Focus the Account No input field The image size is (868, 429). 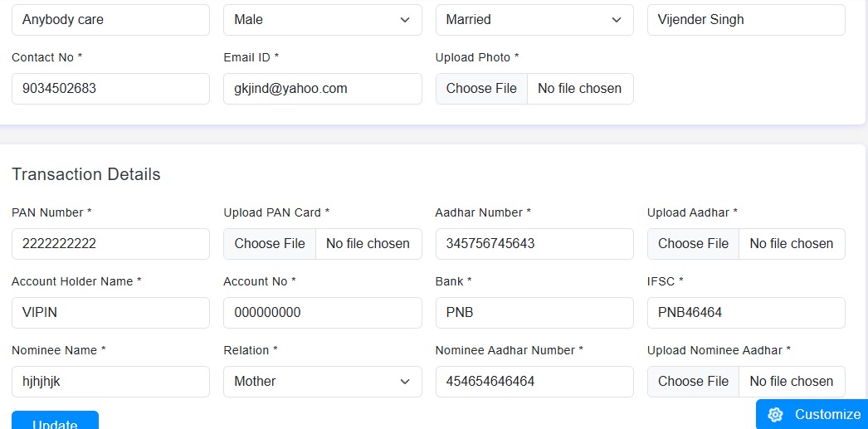[x=322, y=313]
